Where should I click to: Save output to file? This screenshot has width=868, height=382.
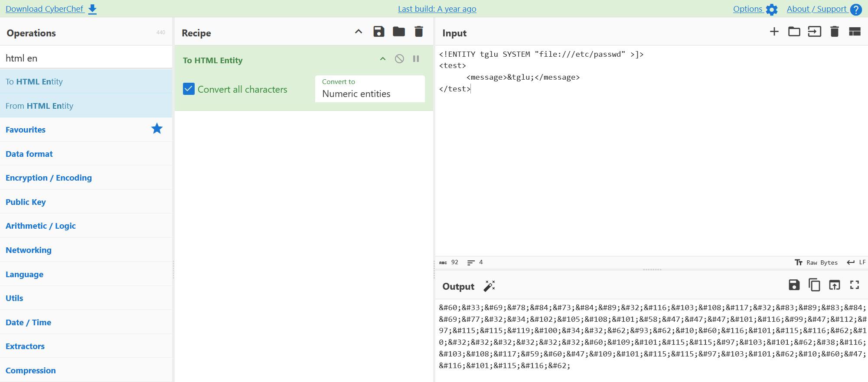pos(794,285)
